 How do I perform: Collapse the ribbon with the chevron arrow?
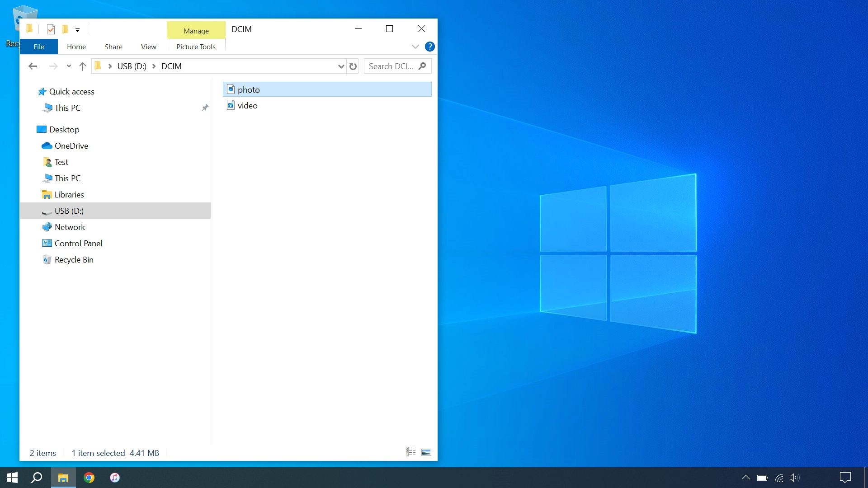tap(415, 47)
